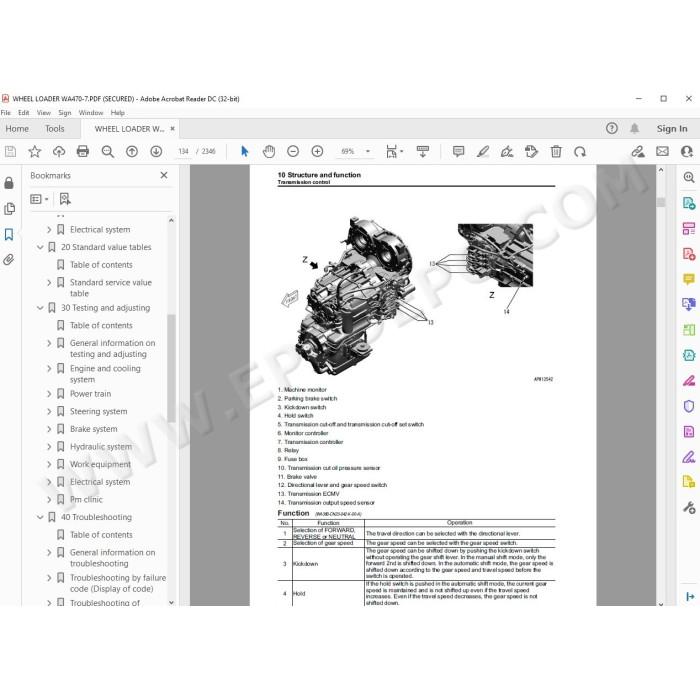
Task: Add a sticky note comment
Action: 458,152
